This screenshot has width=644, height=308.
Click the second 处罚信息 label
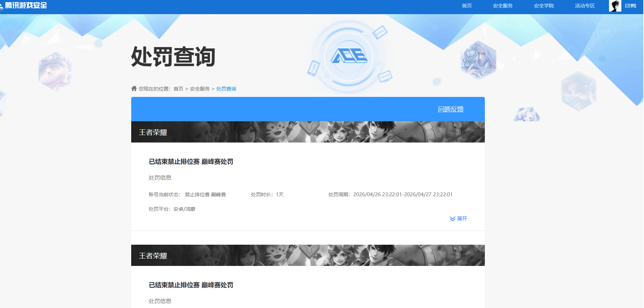click(160, 301)
